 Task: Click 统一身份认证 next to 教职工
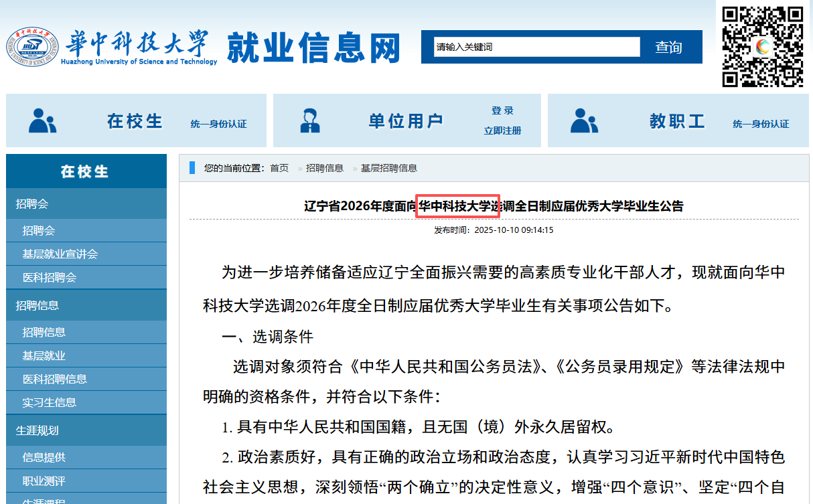761,124
